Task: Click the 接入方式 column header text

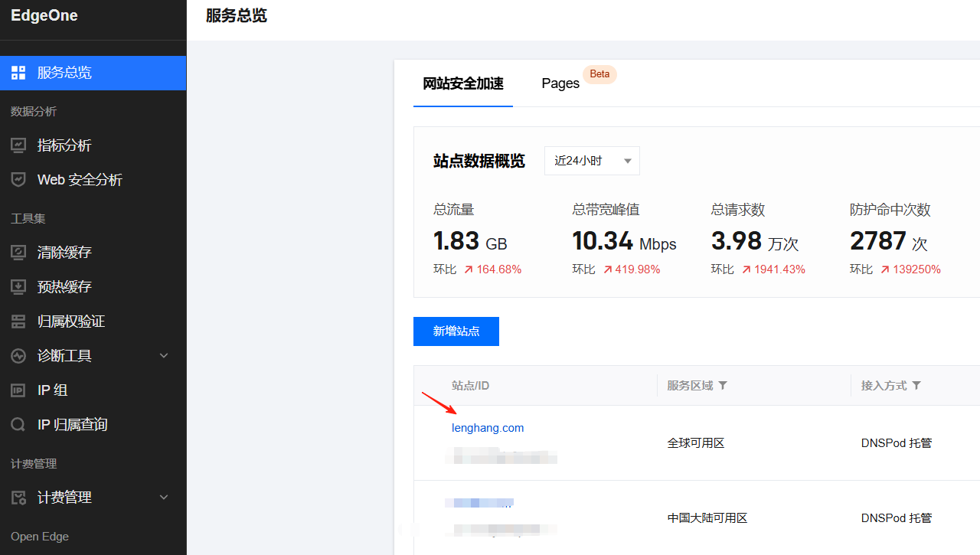Action: 884,386
